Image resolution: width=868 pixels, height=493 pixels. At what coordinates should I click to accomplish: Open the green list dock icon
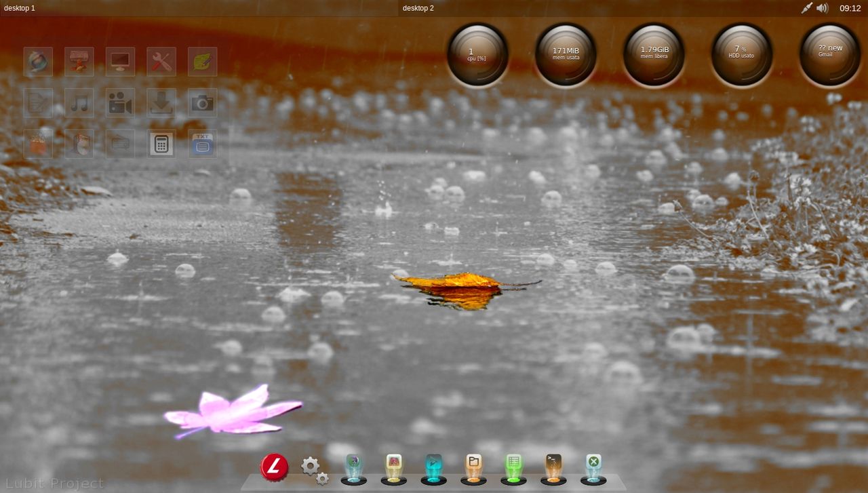coord(513,469)
